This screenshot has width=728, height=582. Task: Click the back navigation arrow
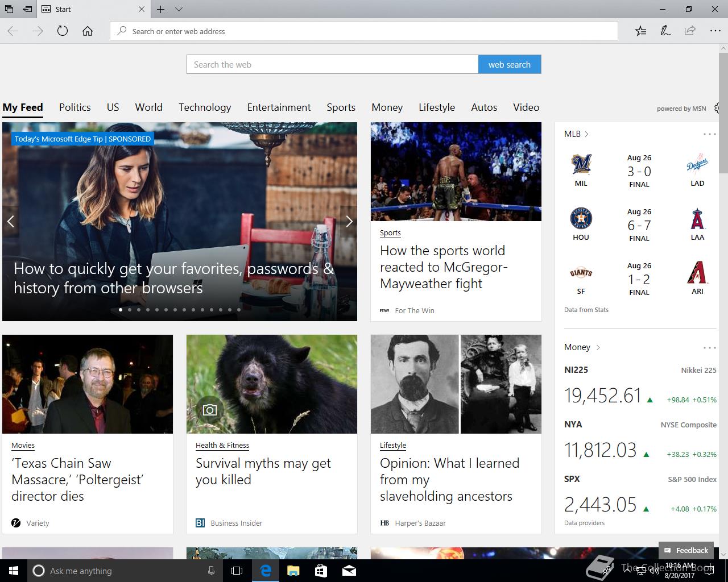(13, 31)
